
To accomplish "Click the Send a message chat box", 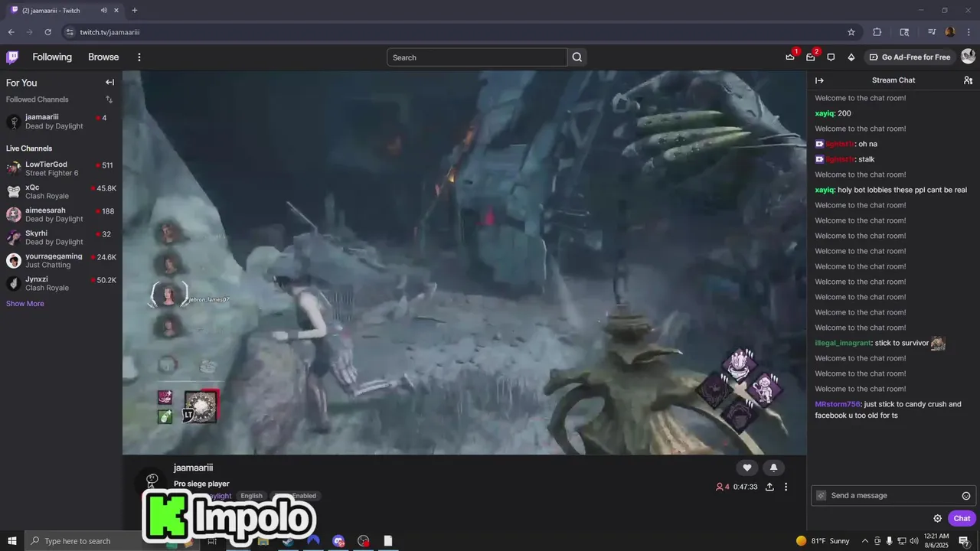I will [893, 495].
